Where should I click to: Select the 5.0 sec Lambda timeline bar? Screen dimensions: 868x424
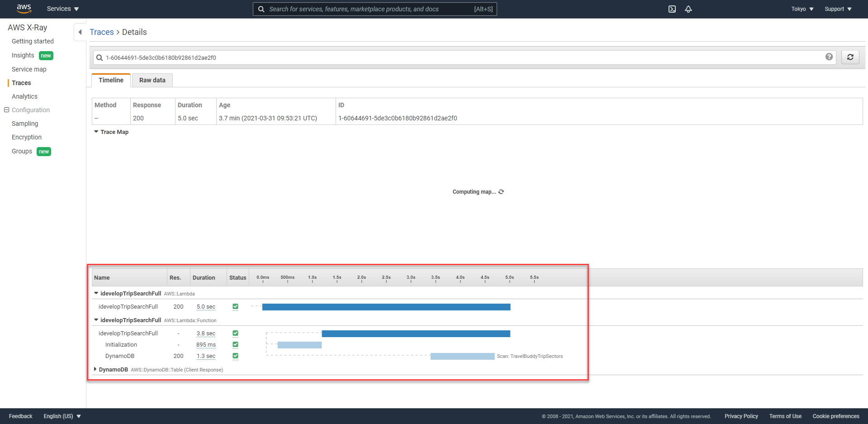tap(386, 307)
